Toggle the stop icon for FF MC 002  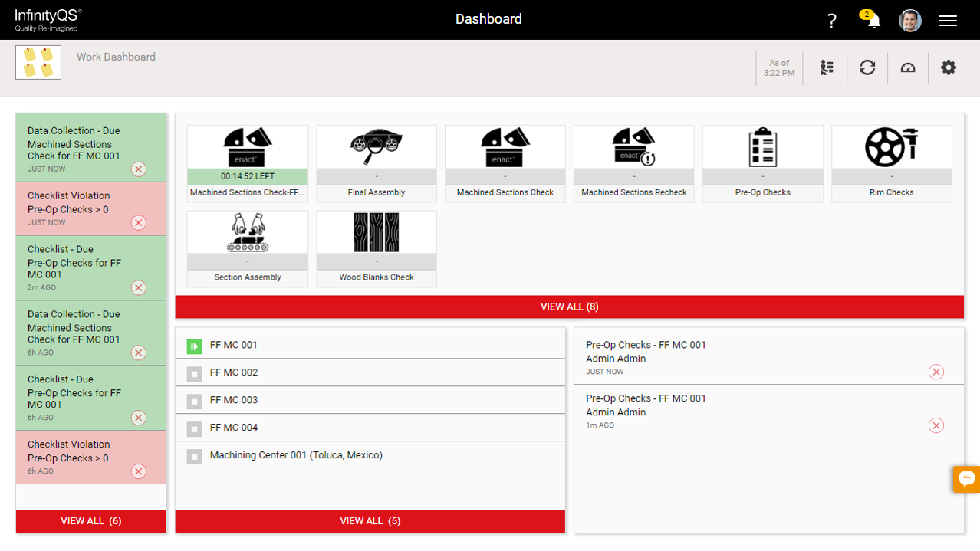[x=194, y=374]
